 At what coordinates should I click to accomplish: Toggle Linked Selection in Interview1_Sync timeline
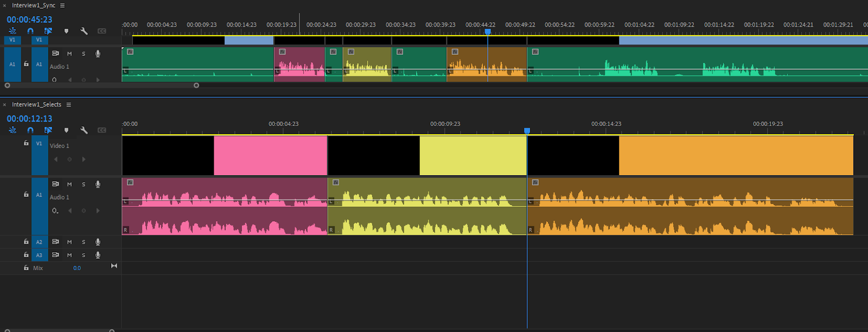point(48,31)
